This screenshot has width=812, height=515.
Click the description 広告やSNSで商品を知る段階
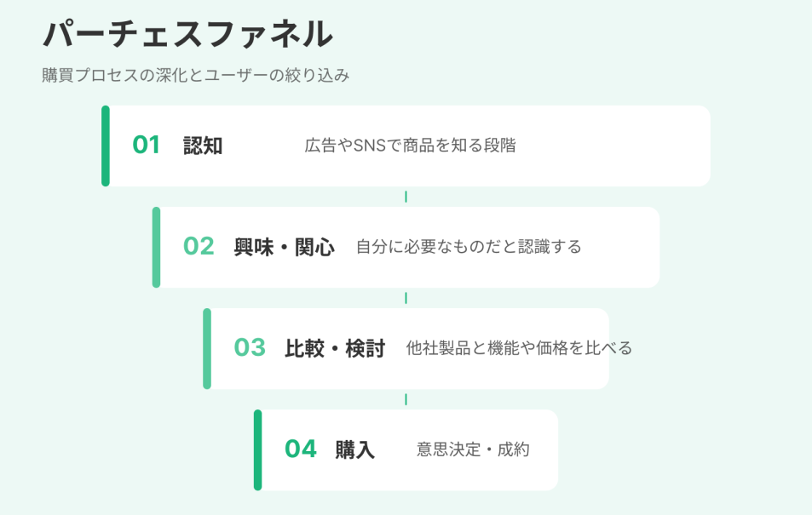[x=410, y=146]
